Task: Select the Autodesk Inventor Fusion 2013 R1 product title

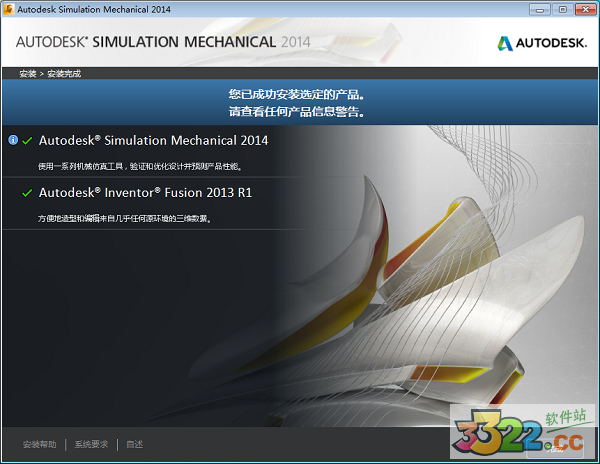Action: click(x=145, y=192)
